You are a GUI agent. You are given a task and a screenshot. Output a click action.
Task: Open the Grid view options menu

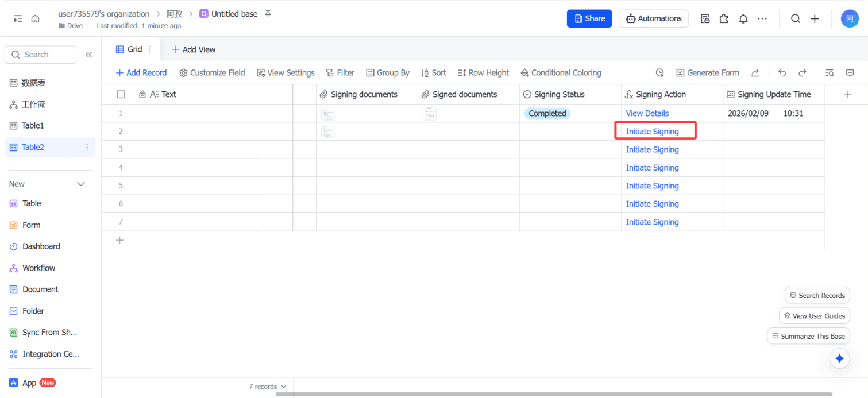pyautogui.click(x=150, y=49)
